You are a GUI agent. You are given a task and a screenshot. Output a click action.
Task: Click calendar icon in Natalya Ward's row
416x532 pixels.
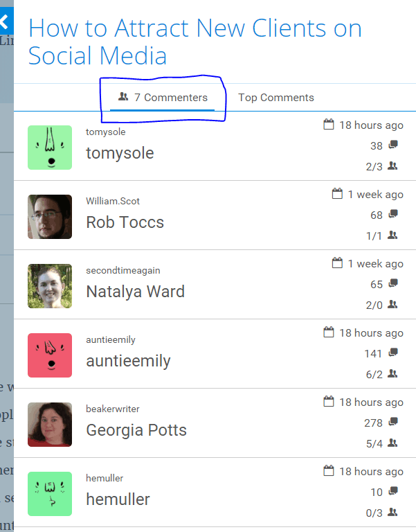click(338, 263)
